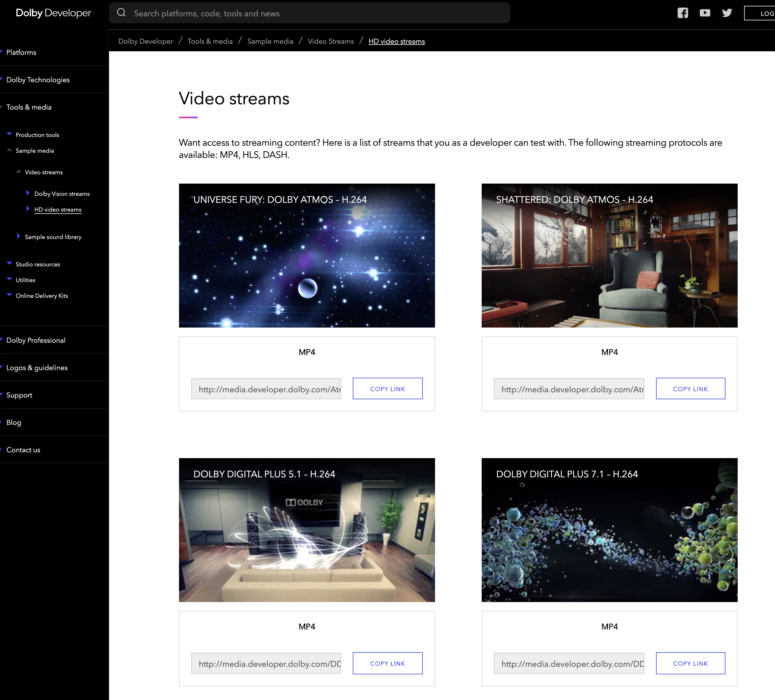
Task: Expand the Studio resources arrow
Action: (9, 263)
